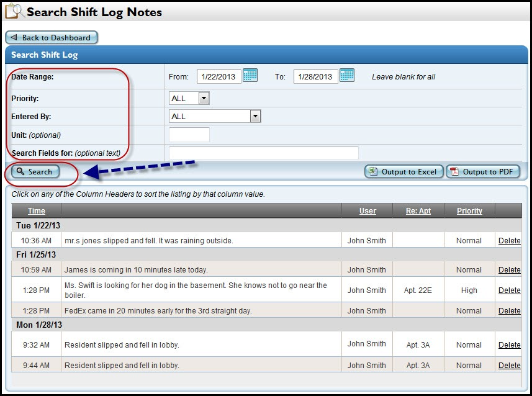Open the calendar picker for the To date

[x=347, y=76]
